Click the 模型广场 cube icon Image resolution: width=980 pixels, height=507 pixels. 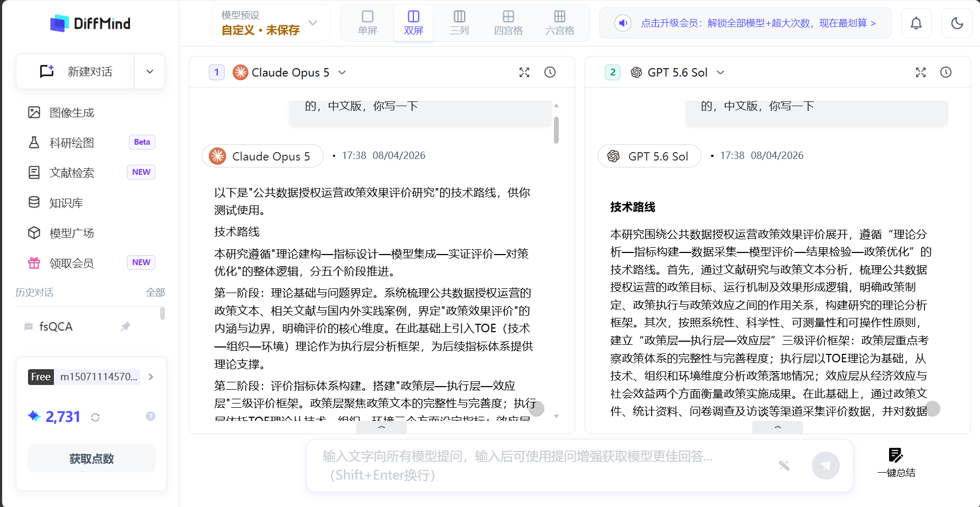click(34, 233)
